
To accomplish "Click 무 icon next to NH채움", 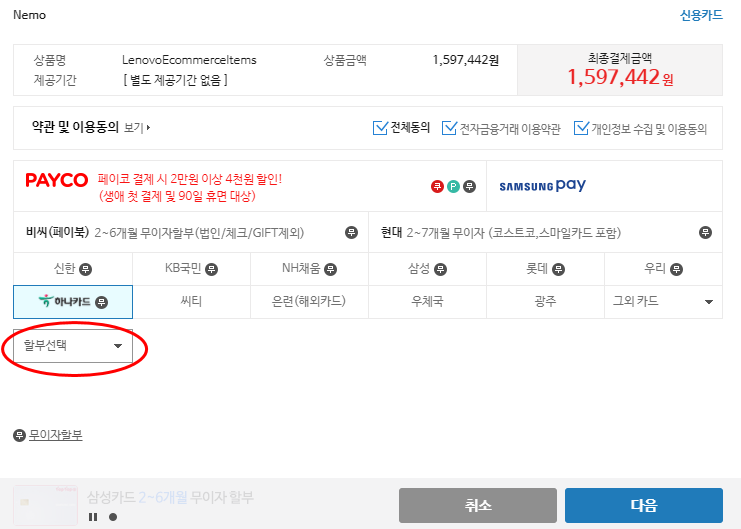I will [330, 269].
